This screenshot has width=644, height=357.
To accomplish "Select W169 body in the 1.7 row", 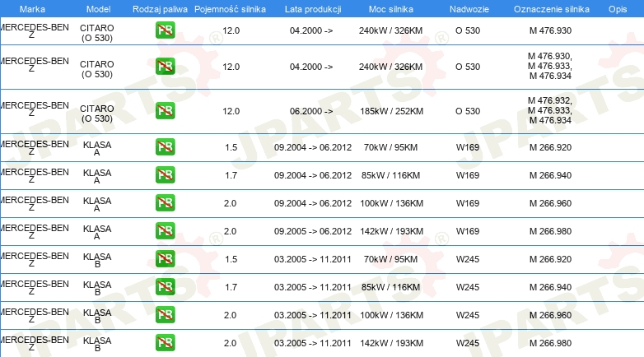I will tap(468, 175).
